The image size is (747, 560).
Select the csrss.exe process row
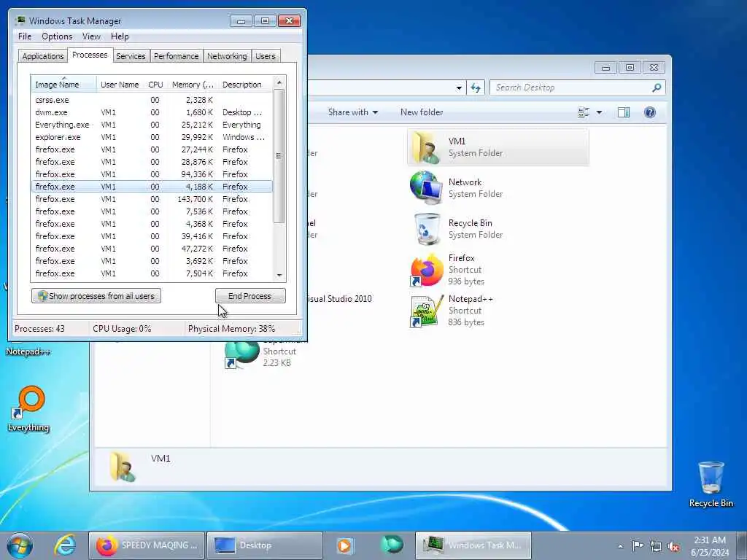coord(152,100)
